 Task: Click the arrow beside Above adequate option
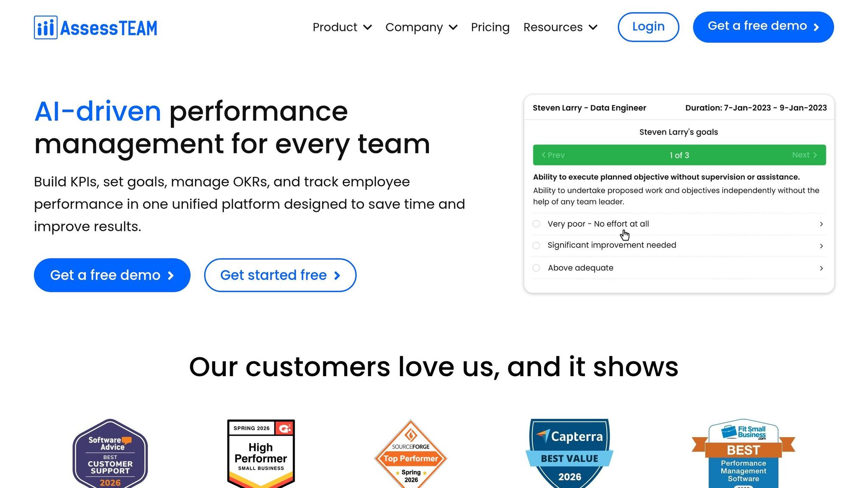[821, 268]
